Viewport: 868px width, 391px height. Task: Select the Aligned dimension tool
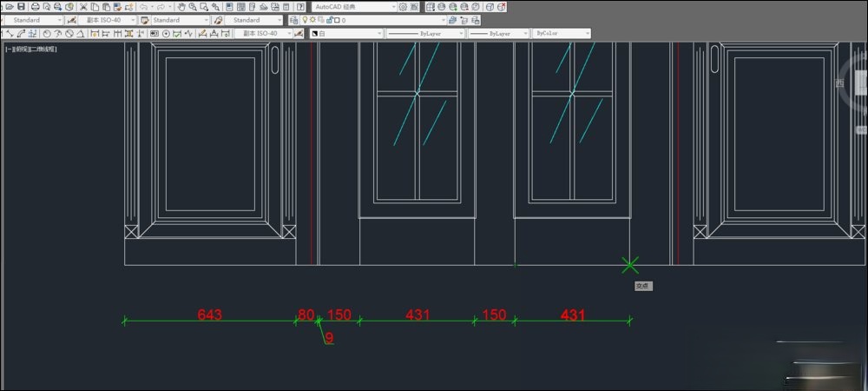point(10,33)
